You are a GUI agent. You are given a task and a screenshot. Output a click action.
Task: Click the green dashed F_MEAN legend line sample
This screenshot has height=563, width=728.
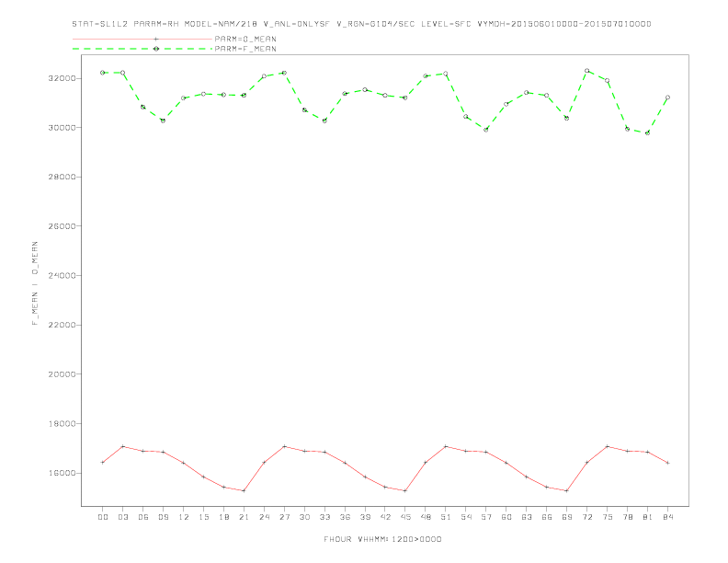142,49
